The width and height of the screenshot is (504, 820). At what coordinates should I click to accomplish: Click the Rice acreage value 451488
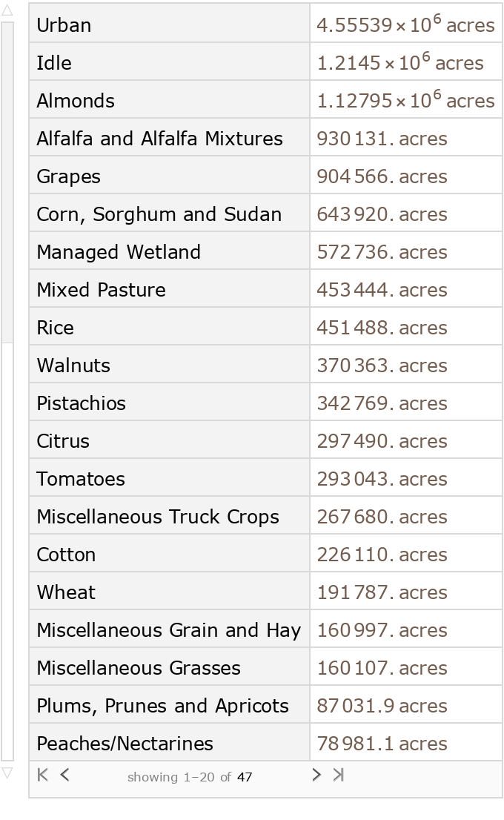[382, 328]
